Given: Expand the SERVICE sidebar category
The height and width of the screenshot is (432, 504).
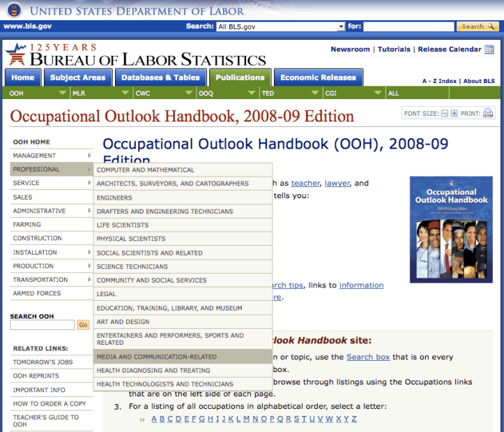Looking at the screenshot, I should click(52, 183).
